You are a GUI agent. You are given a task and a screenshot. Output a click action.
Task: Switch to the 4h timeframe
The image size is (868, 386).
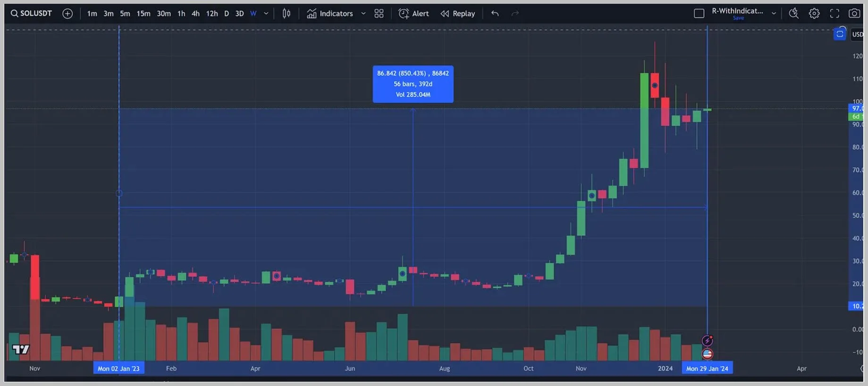point(195,14)
